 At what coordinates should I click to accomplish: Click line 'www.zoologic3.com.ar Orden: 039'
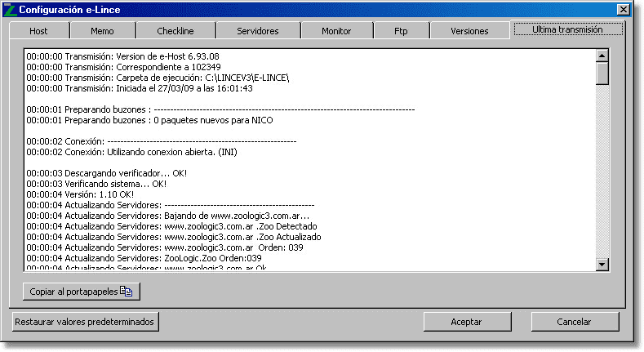coord(165,247)
